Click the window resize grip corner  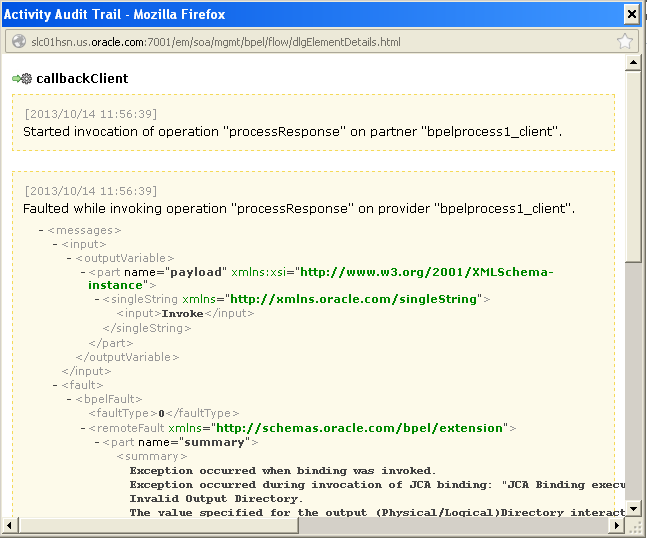click(x=633, y=526)
